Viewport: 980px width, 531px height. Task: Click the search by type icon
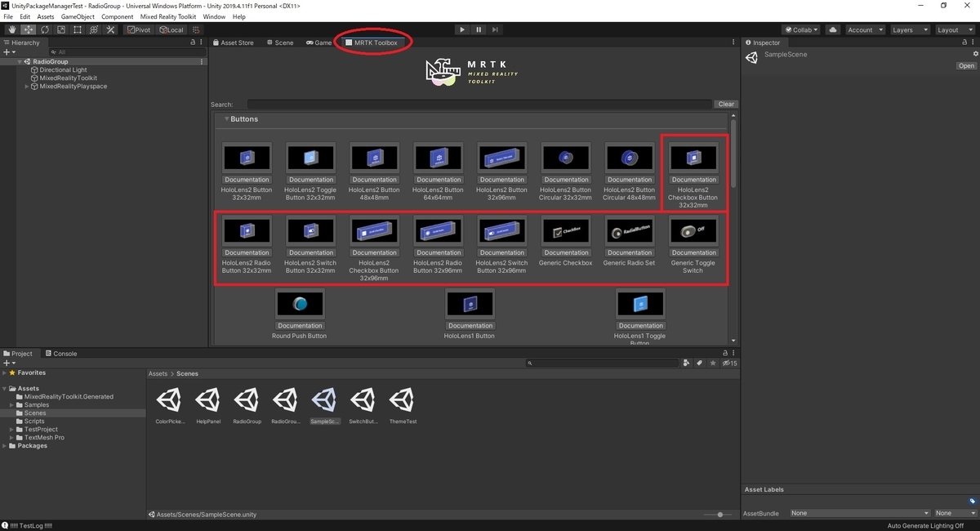point(686,363)
